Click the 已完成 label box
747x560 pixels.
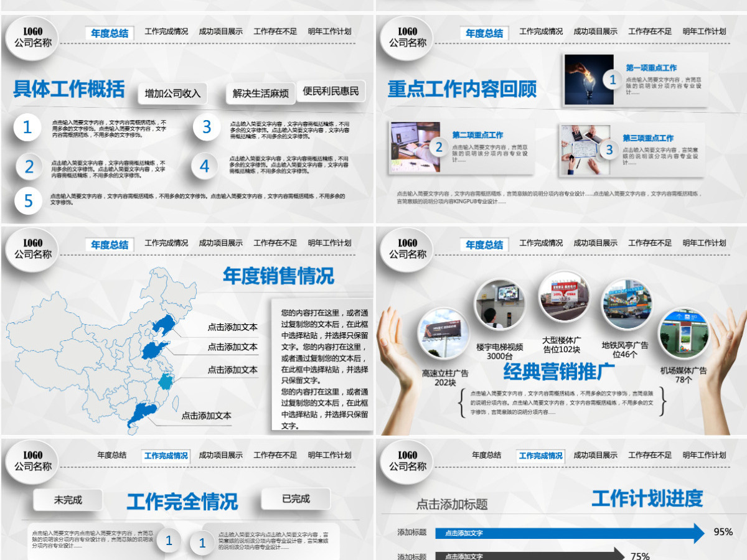click(296, 498)
